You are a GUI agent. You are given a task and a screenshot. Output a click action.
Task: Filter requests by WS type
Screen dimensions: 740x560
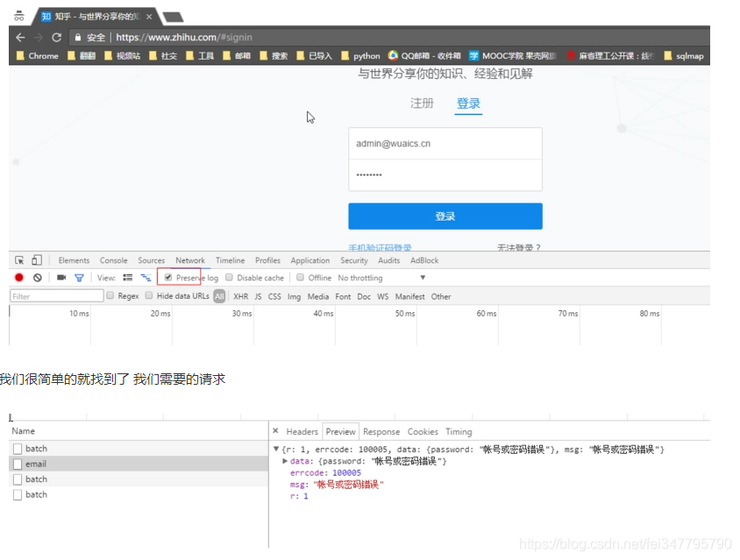tap(383, 296)
